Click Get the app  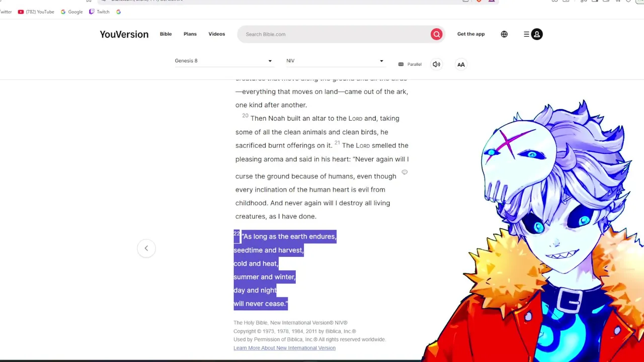coord(471,34)
